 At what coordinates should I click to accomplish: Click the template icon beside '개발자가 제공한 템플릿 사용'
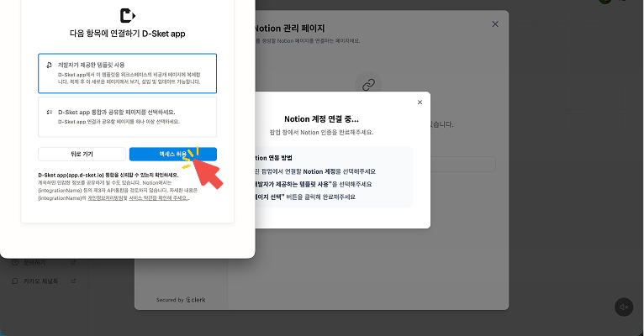pos(50,65)
